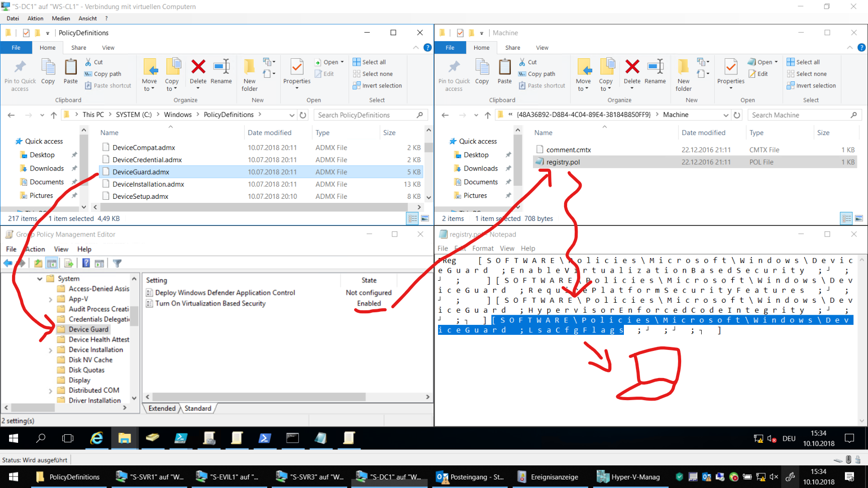This screenshot has height=488, width=868.
Task: Select Turn On Virtualization Based Security setting
Action: click(x=210, y=303)
